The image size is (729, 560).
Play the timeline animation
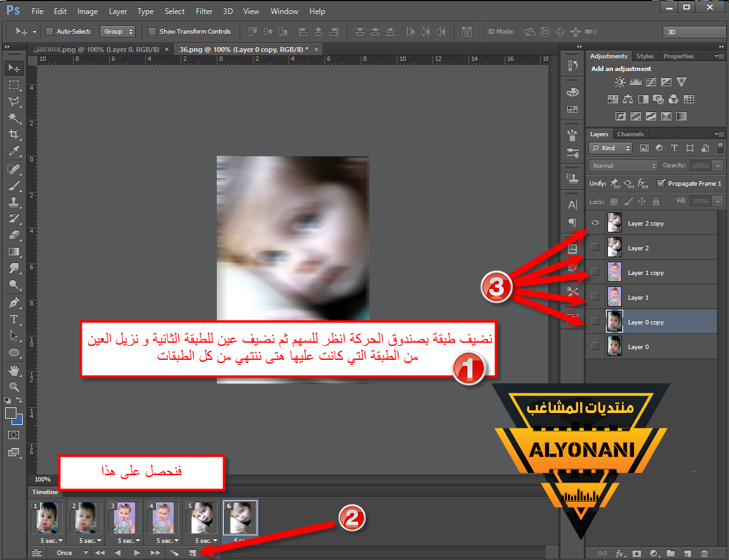[x=137, y=553]
